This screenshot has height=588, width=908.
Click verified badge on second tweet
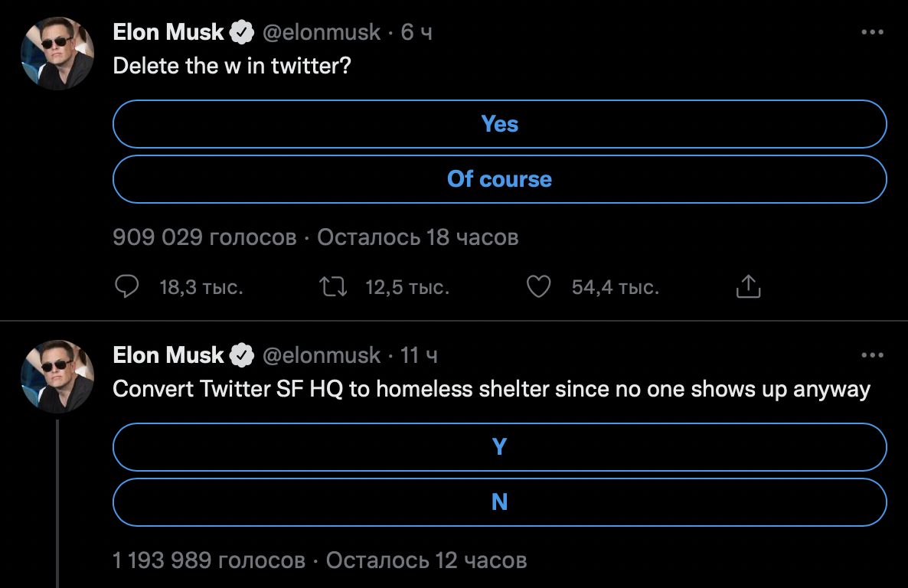[243, 355]
